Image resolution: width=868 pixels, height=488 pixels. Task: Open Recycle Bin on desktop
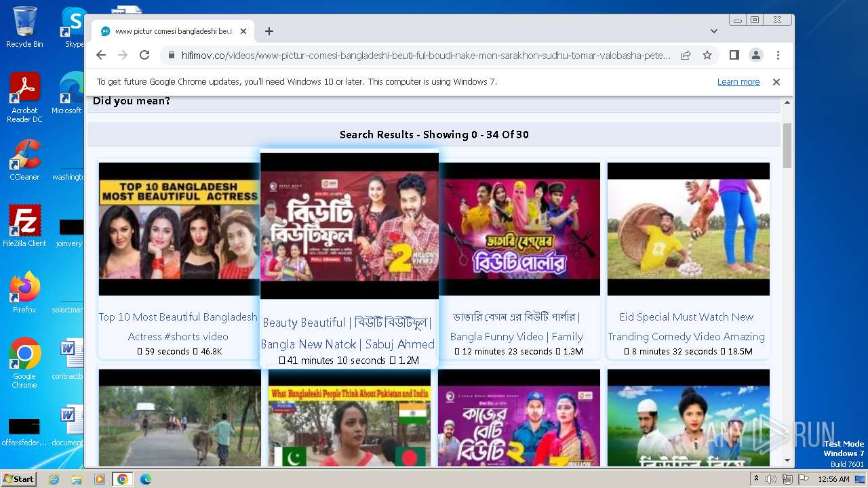click(x=24, y=27)
